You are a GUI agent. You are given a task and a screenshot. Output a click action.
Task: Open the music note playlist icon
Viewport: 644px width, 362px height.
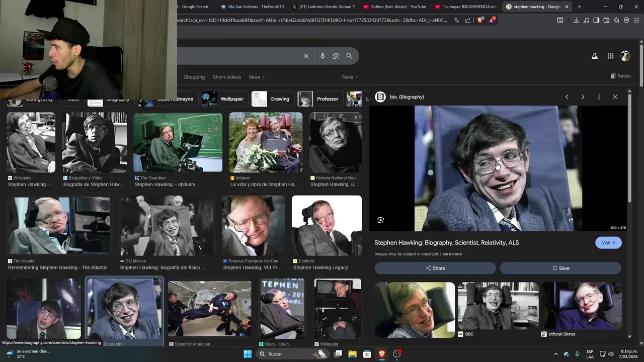[x=586, y=20]
